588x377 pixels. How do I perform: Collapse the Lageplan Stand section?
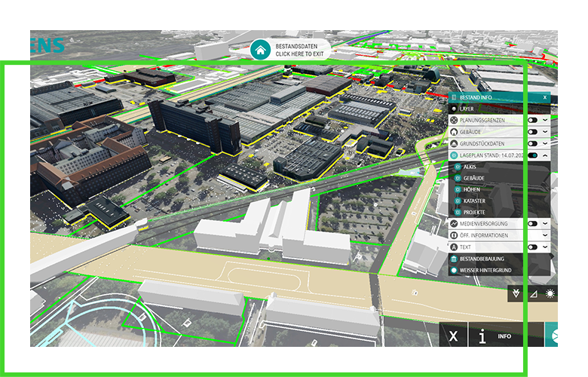pyautogui.click(x=545, y=155)
